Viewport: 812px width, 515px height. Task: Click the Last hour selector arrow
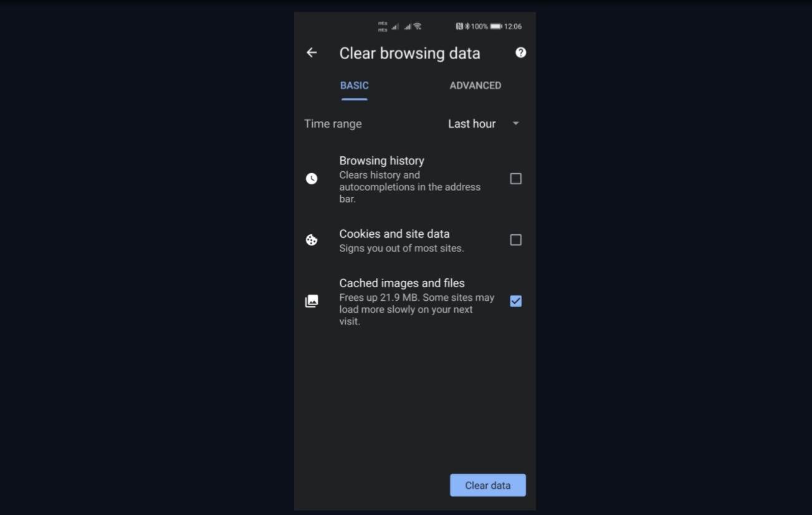tap(515, 123)
